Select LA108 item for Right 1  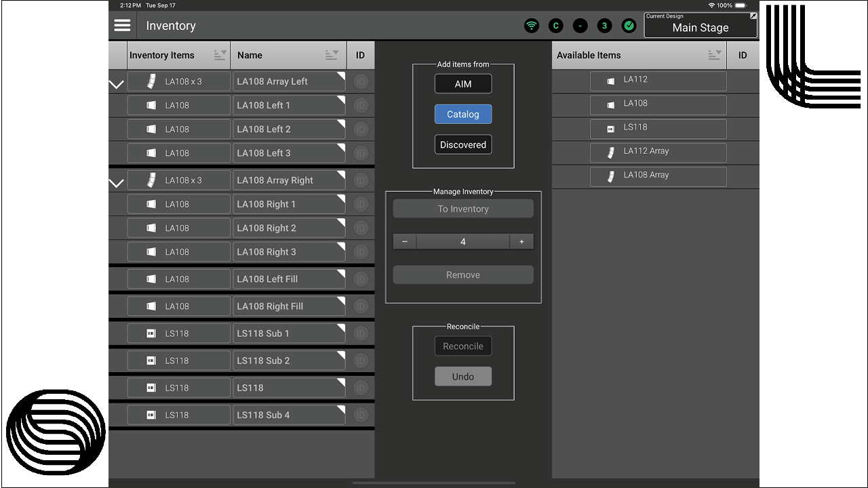tap(179, 204)
